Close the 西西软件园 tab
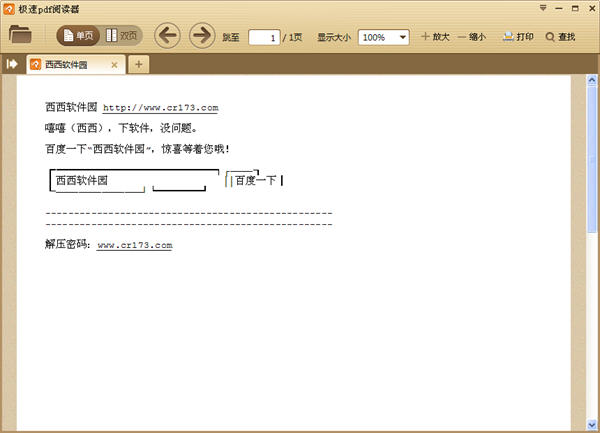Screen dimensions: 600x433 click(114, 65)
